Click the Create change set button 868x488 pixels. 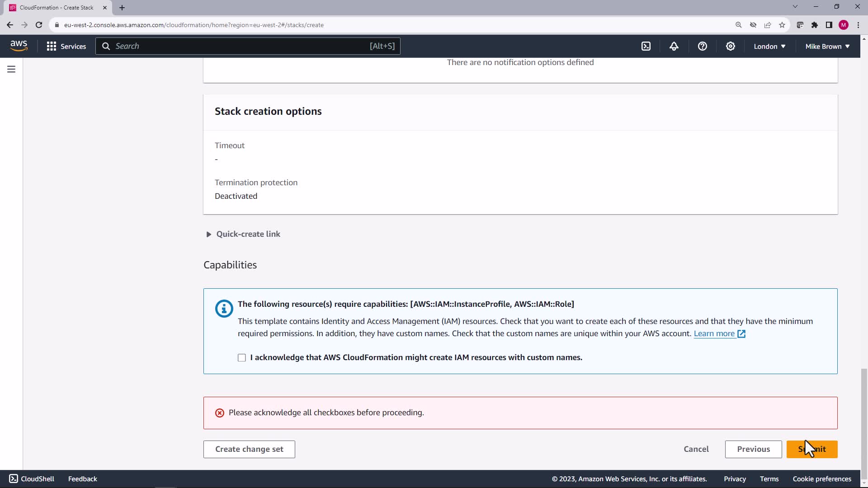(249, 449)
